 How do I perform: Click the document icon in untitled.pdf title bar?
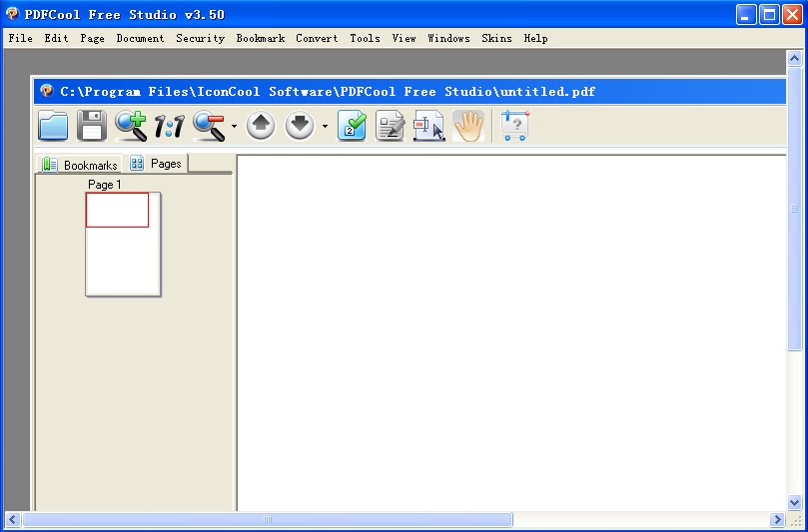coord(47,91)
